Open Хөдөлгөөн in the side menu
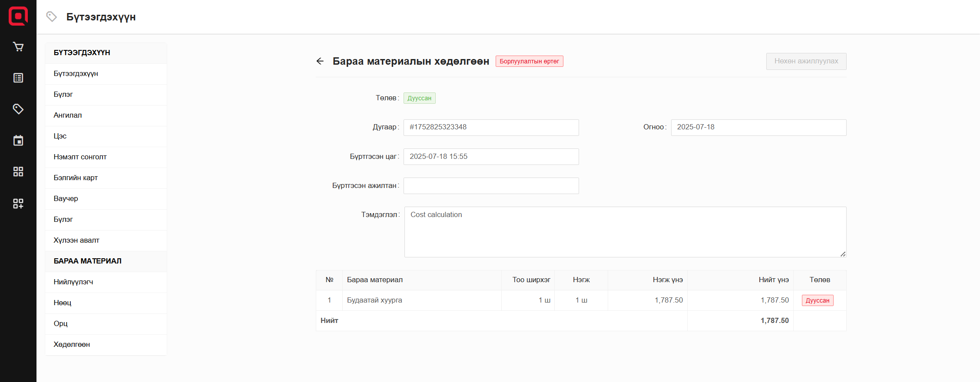 tap(72, 344)
